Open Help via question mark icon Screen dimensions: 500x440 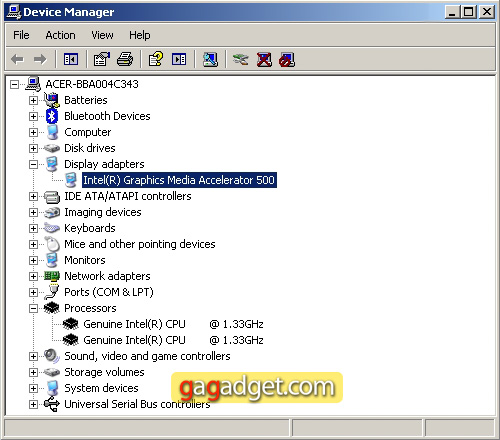pyautogui.click(x=156, y=59)
